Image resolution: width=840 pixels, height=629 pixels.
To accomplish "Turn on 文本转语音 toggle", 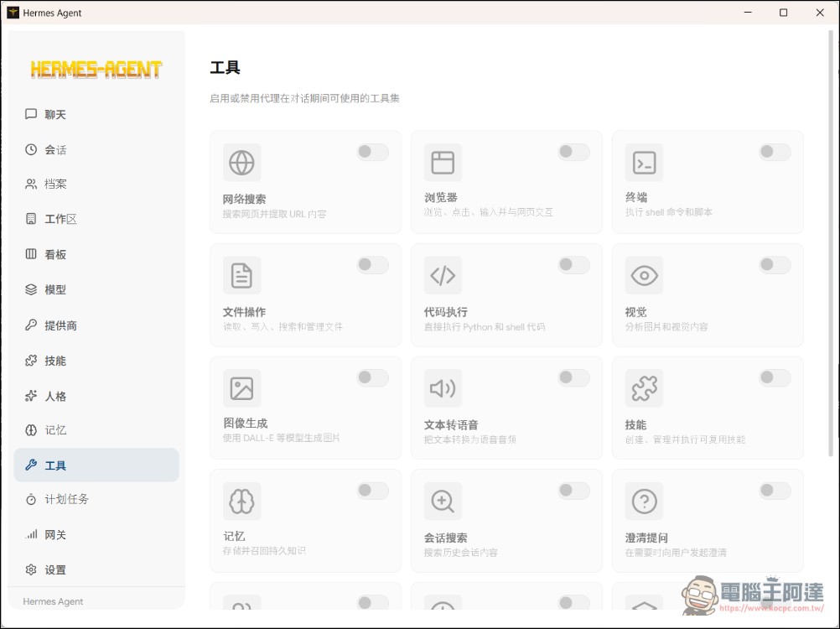I will pos(573,377).
